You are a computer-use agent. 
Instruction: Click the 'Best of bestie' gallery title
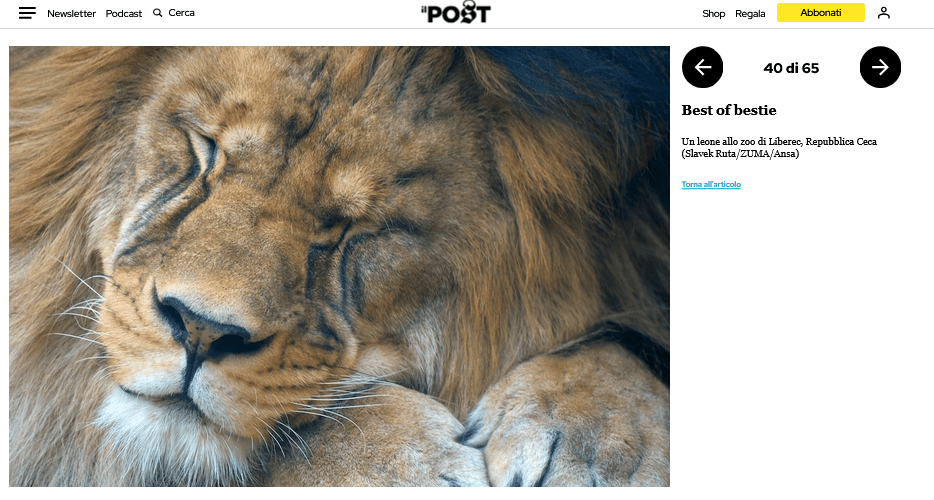[x=729, y=110]
